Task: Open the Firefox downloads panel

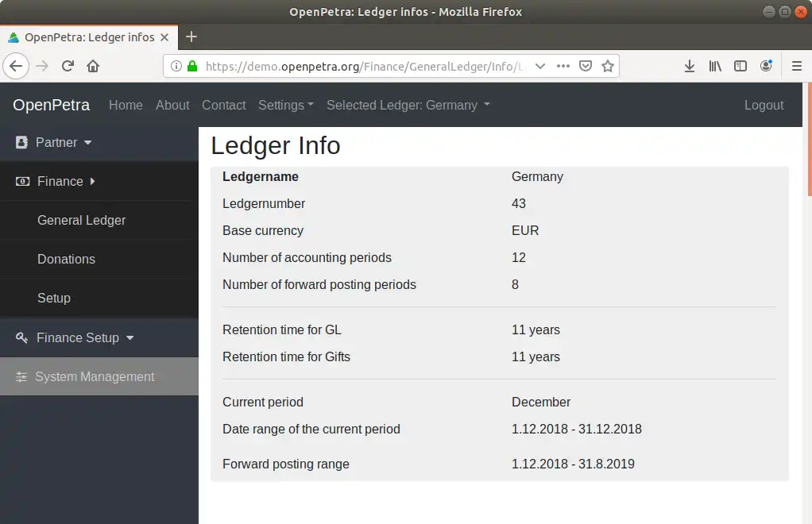Action: click(690, 66)
